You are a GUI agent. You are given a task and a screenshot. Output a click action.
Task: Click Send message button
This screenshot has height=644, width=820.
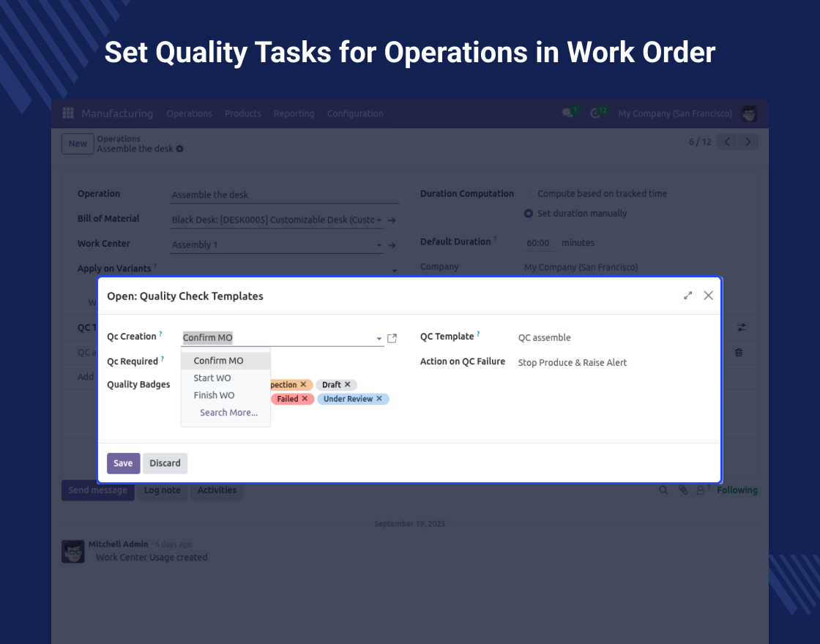coord(98,490)
